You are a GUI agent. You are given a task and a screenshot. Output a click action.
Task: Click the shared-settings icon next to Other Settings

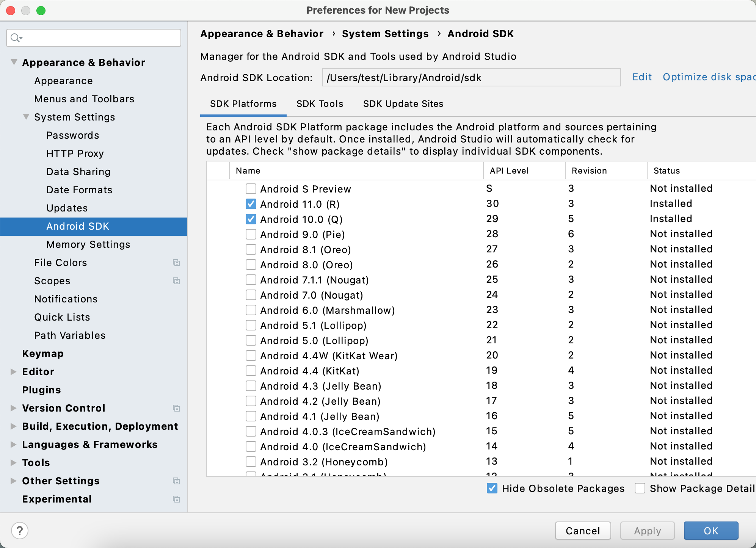click(x=176, y=481)
